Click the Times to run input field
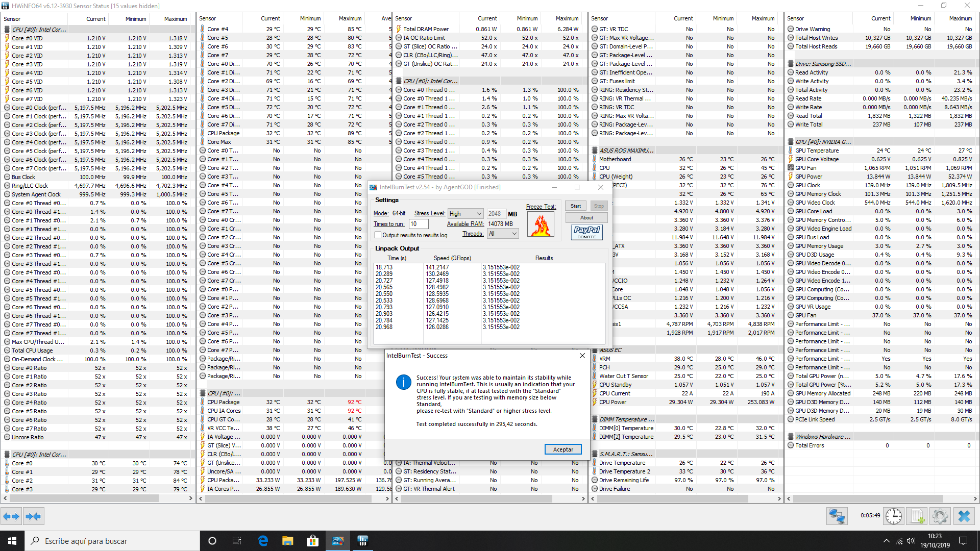The image size is (980, 551). [418, 224]
